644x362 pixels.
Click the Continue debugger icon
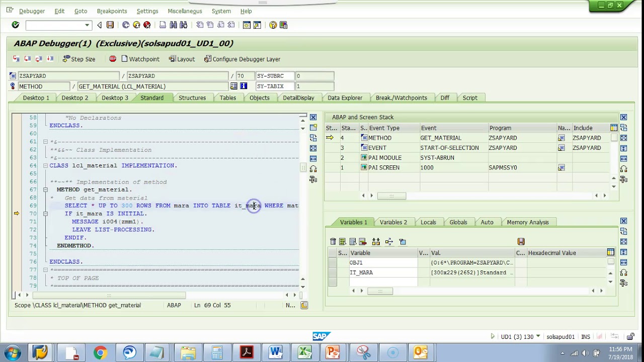click(x=50, y=59)
